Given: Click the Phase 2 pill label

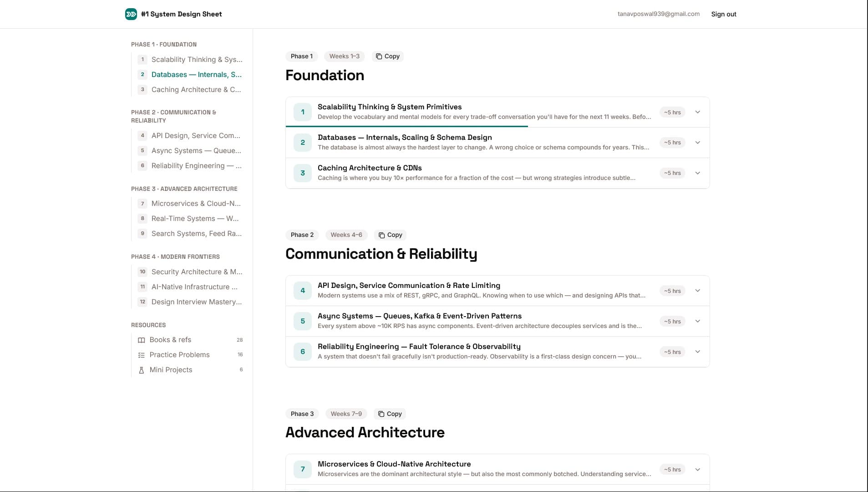Looking at the screenshot, I should (302, 235).
